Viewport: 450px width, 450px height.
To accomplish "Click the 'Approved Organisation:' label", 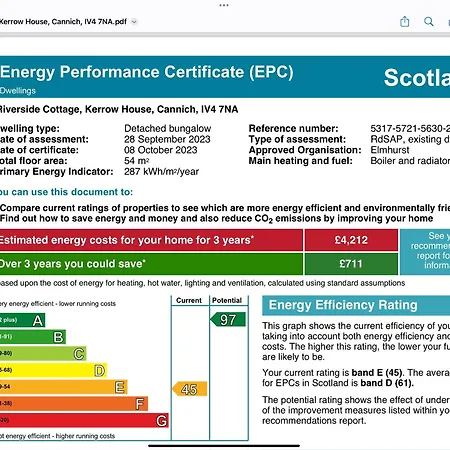I will (305, 150).
